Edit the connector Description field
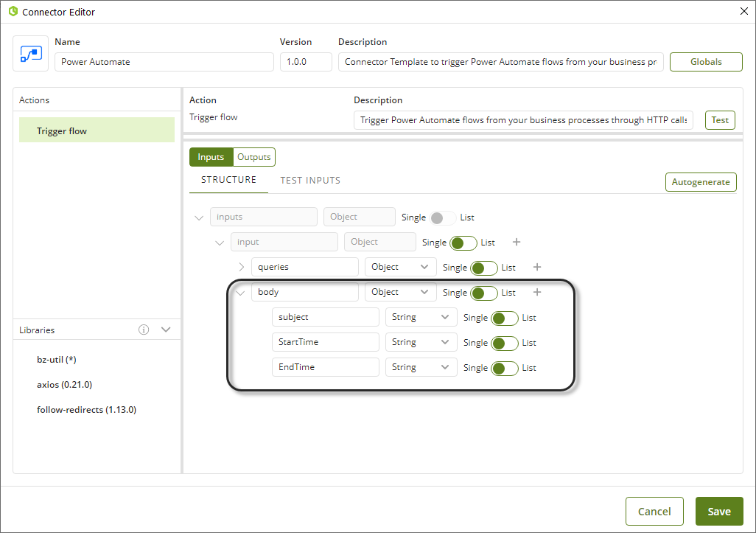 (500, 62)
